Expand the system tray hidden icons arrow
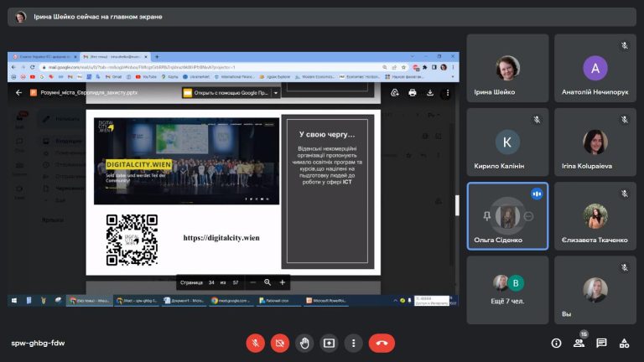The height and width of the screenshot is (362, 644). (395, 301)
